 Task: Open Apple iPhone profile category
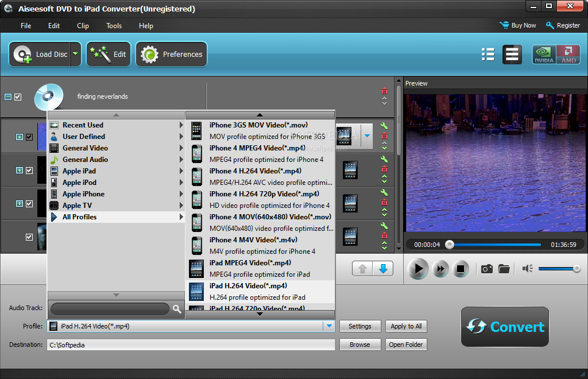coord(116,194)
